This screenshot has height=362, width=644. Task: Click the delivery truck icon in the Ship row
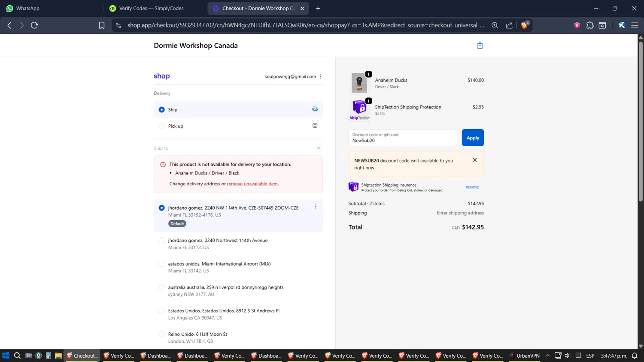click(315, 109)
